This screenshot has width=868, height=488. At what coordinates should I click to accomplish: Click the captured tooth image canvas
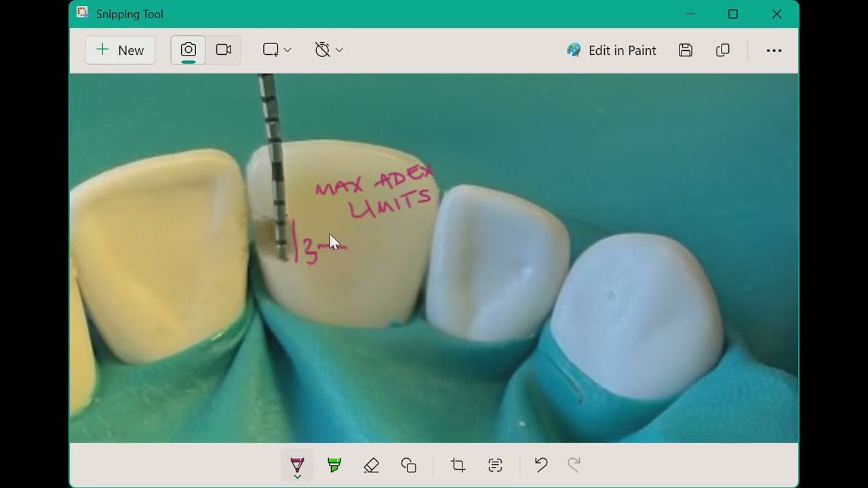(x=434, y=258)
